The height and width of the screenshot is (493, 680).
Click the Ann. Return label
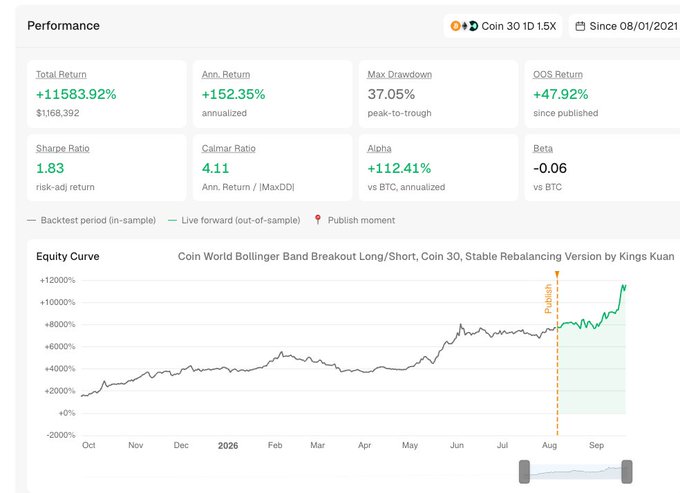(x=226, y=75)
